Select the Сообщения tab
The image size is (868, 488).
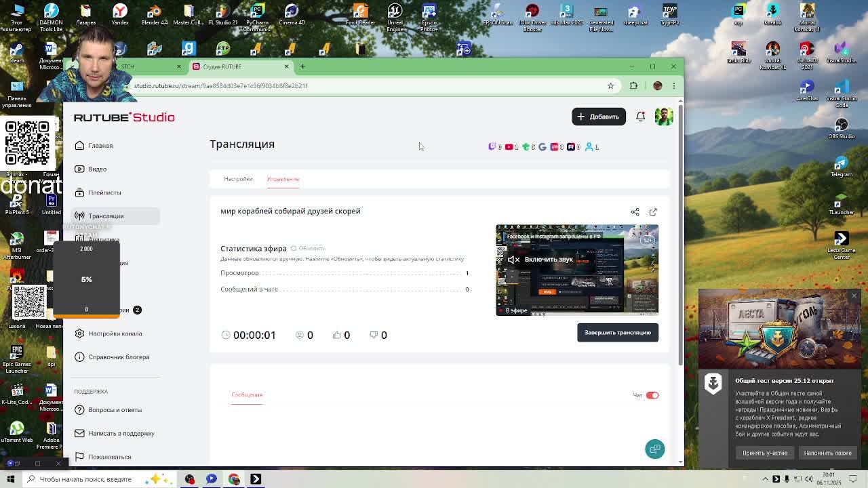point(247,394)
